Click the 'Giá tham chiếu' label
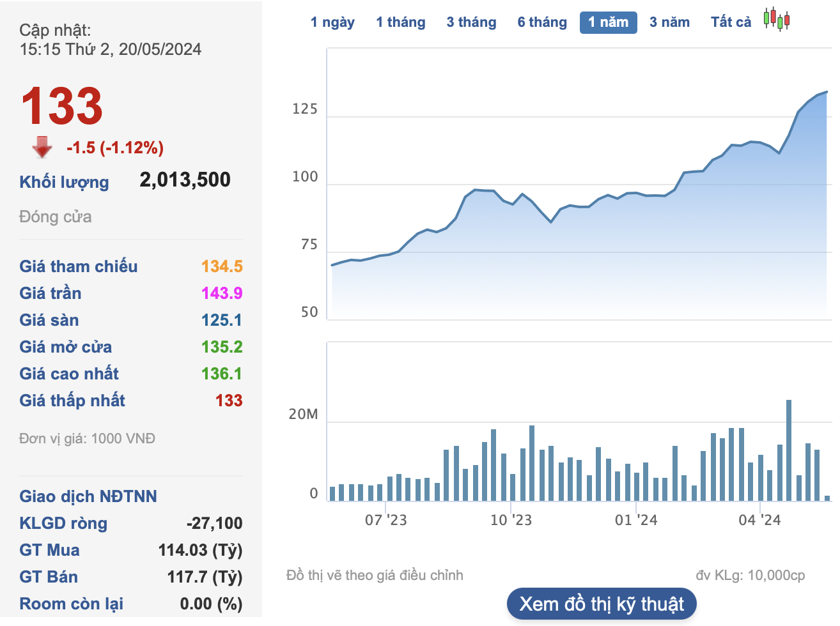 (79, 266)
